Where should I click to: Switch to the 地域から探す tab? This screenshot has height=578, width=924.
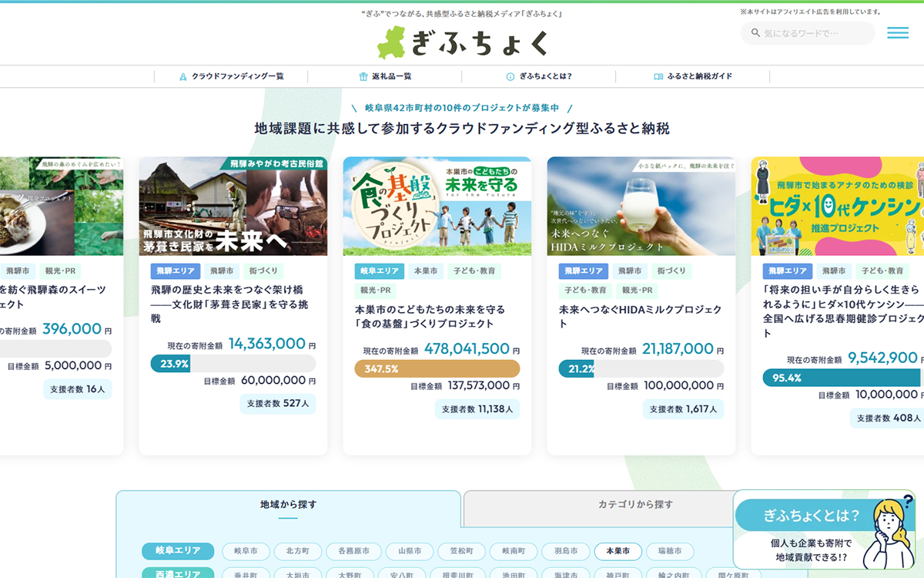[288, 505]
